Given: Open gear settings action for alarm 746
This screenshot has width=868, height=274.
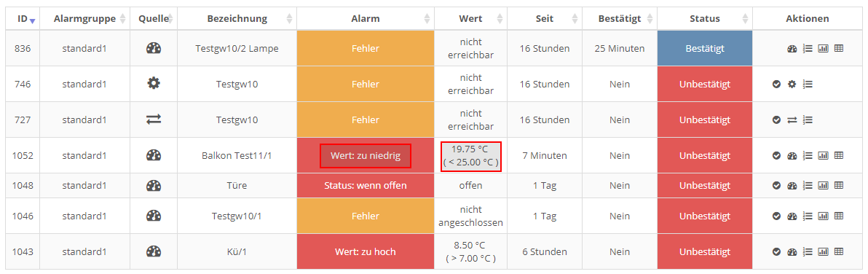Looking at the screenshot, I should 792,84.
